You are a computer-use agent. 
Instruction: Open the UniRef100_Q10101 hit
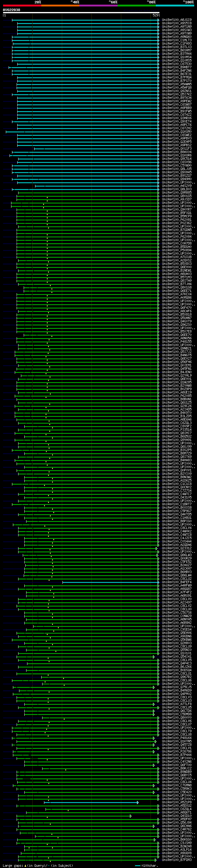[177, 653]
